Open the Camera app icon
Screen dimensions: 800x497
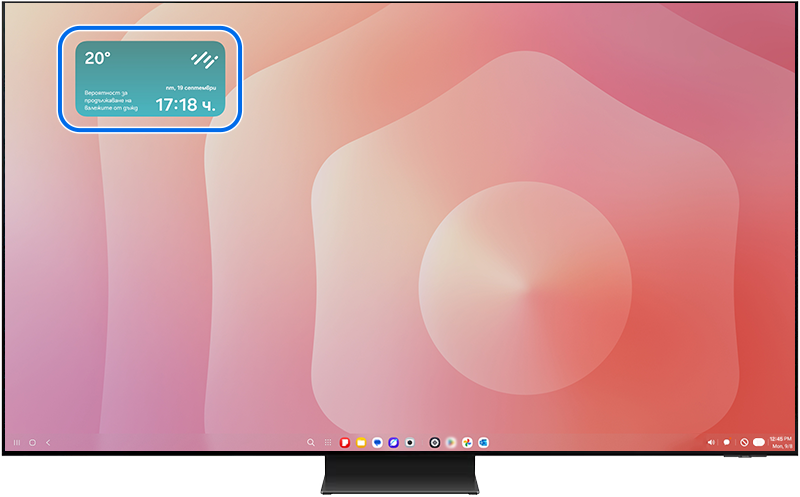(x=410, y=442)
